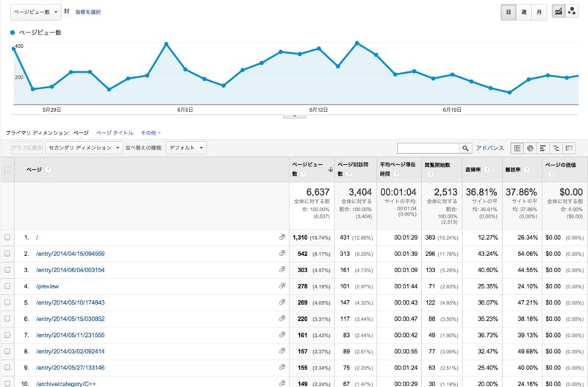This screenshot has height=387, width=588.
Task: Switch chart granularity to 週
Action: pos(523,12)
